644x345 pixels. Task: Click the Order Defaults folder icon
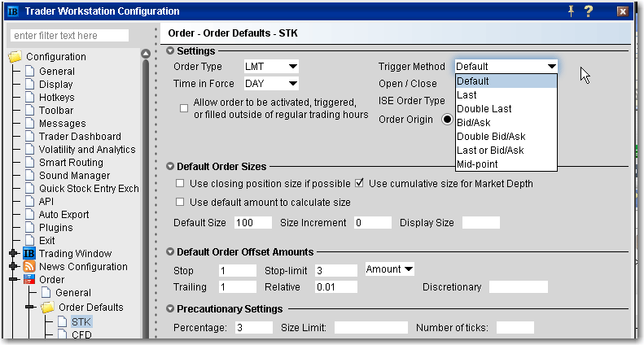[48, 308]
